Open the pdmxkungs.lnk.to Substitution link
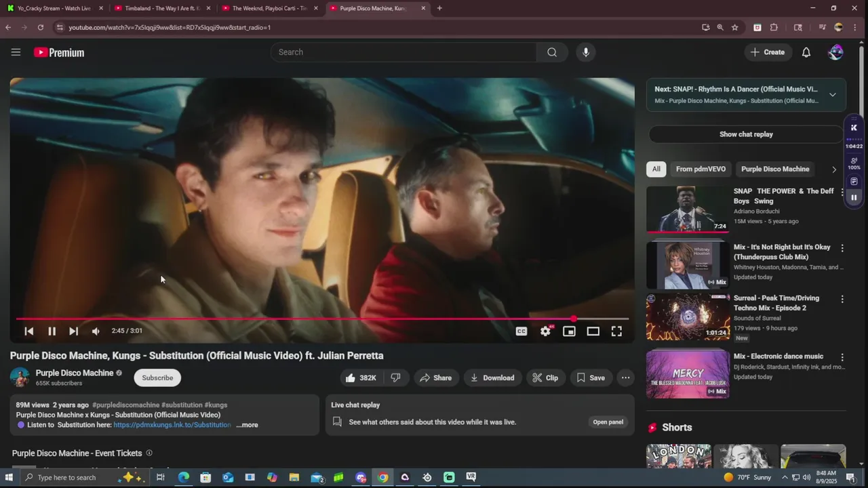 point(172,425)
